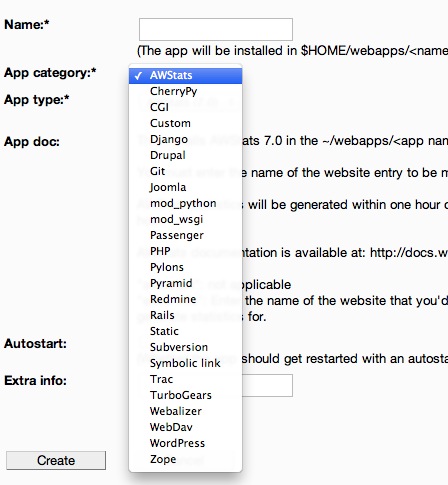Pick the Git option
This screenshot has height=485, width=448.
[x=185, y=171]
